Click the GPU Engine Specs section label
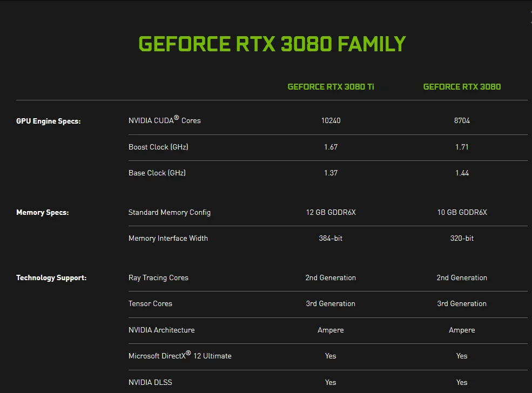Image resolution: width=532 pixels, height=393 pixels. [x=48, y=121]
